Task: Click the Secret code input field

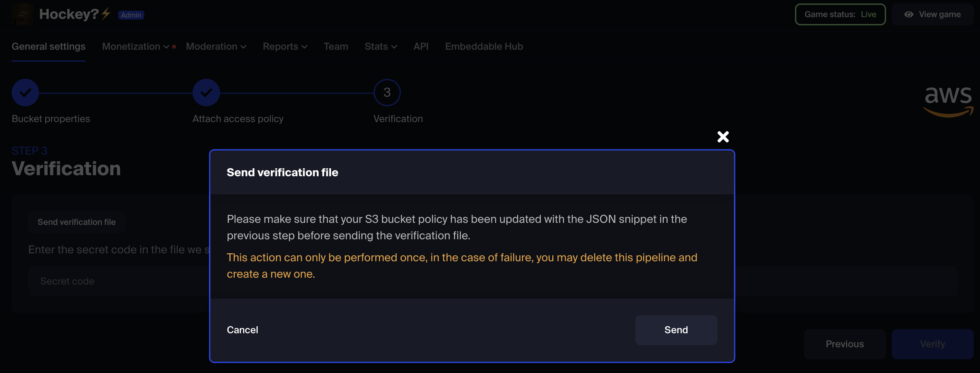Action: pyautogui.click(x=114, y=281)
